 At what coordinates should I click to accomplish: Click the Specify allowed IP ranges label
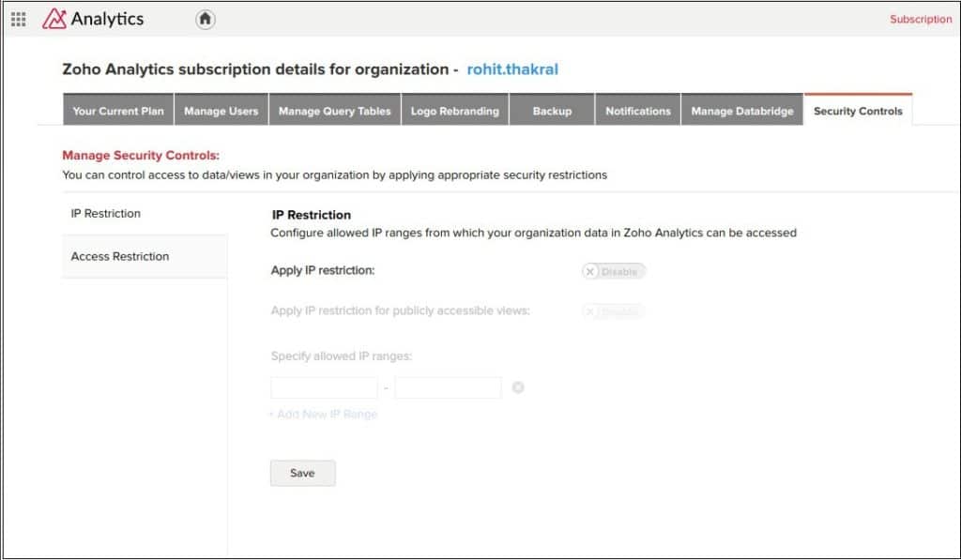pos(342,356)
